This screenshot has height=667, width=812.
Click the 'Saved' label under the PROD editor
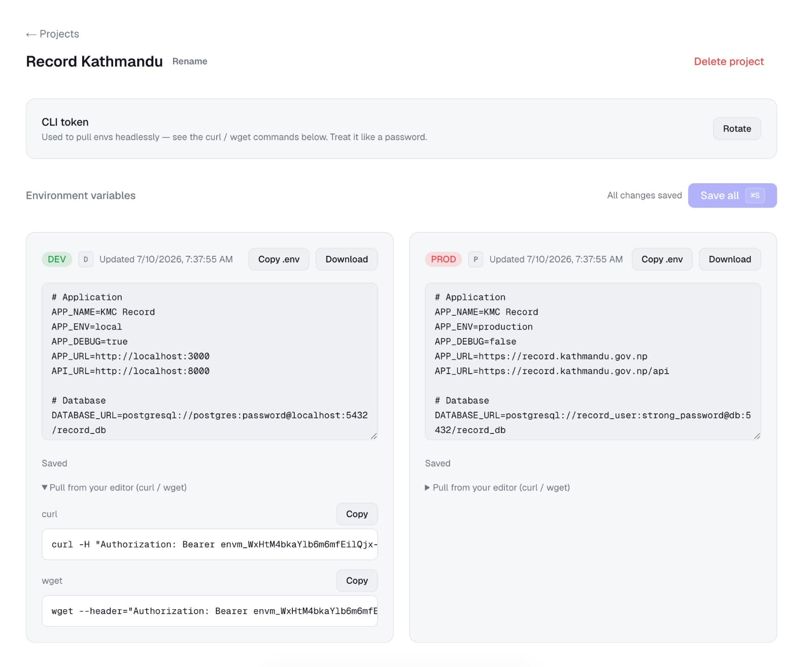click(x=437, y=463)
